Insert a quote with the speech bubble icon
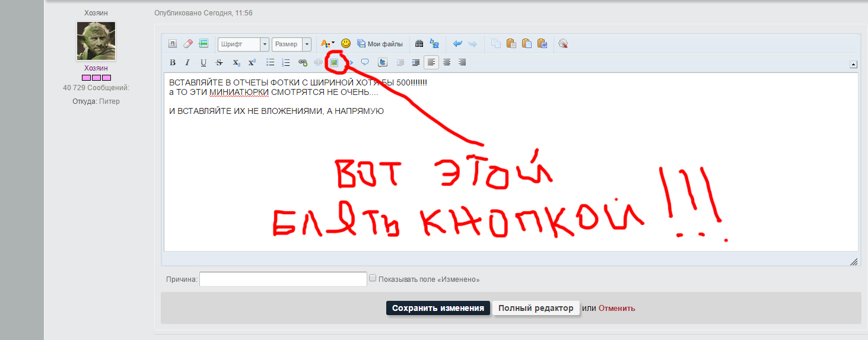The width and height of the screenshot is (868, 340). click(365, 62)
